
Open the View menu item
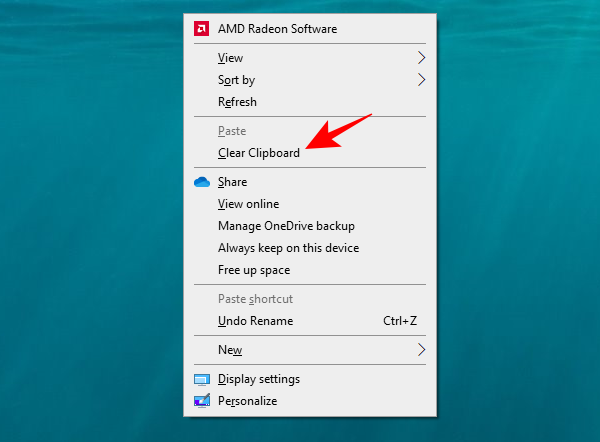pos(310,58)
